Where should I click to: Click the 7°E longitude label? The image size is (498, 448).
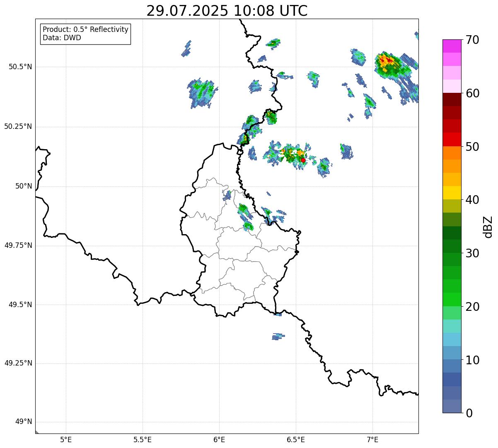click(x=372, y=440)
